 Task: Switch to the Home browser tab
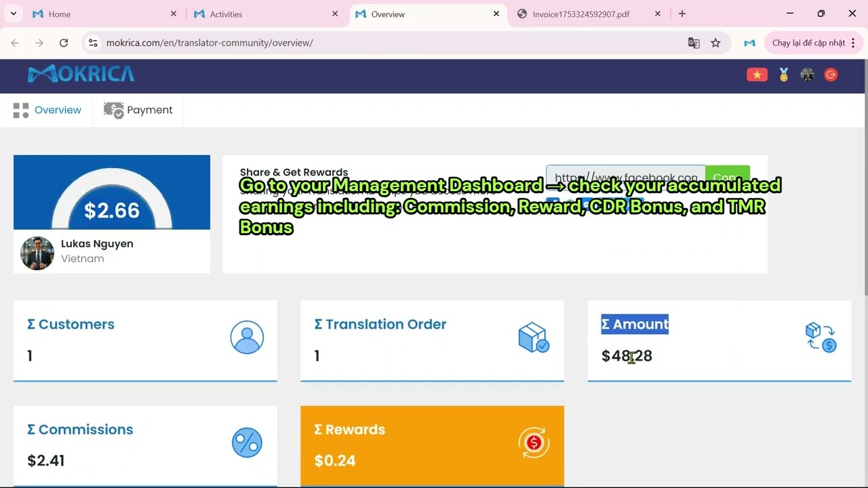[104, 14]
